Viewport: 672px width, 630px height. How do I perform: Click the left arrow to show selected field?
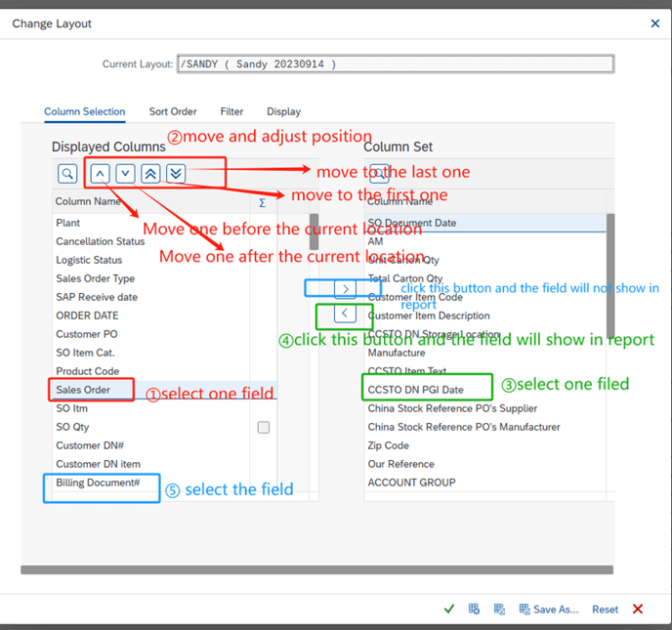point(345,314)
